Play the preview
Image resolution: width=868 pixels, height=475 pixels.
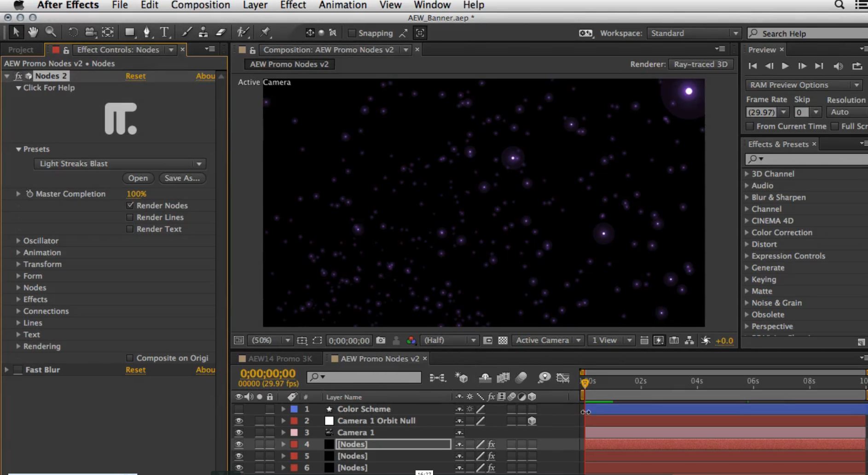tap(785, 66)
